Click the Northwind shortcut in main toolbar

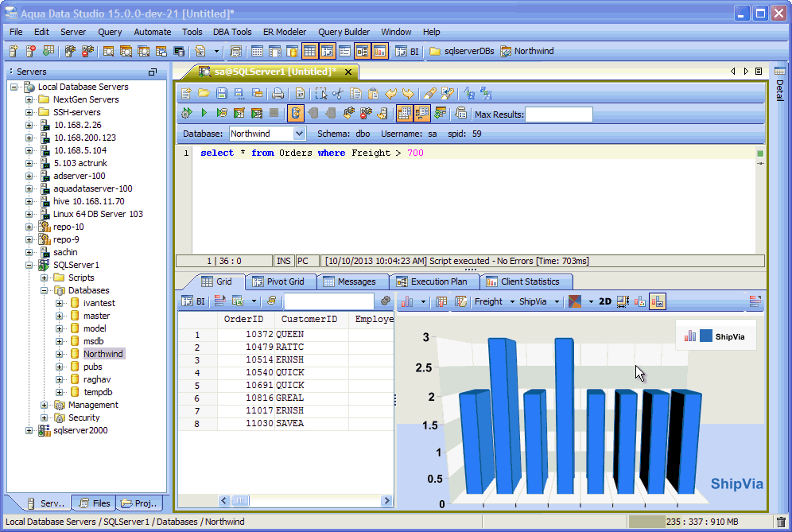point(527,51)
